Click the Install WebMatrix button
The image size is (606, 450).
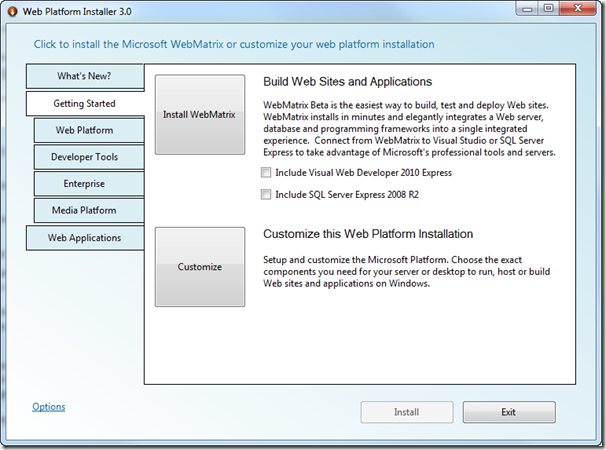(x=200, y=115)
